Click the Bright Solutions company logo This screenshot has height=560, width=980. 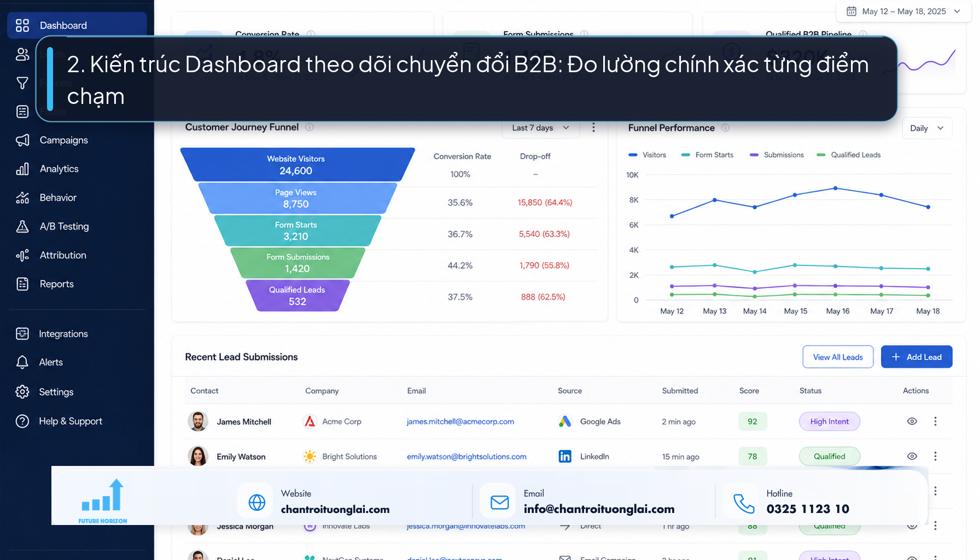click(310, 456)
